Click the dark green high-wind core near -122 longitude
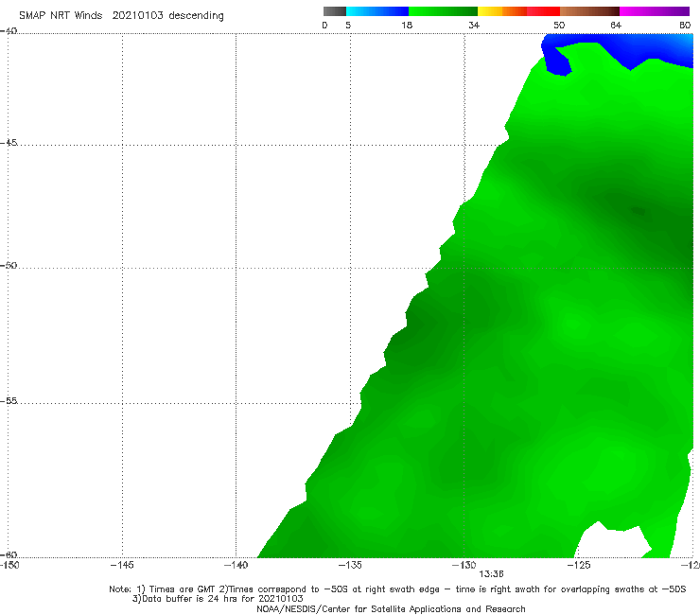 pos(639,211)
